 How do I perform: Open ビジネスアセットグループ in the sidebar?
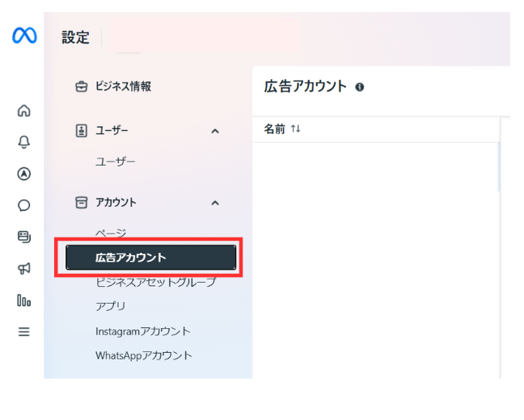(x=156, y=282)
